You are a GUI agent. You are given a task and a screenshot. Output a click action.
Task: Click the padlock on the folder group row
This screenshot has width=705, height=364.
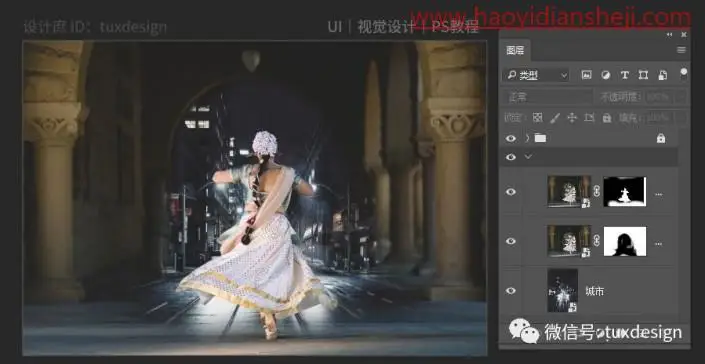(660, 138)
